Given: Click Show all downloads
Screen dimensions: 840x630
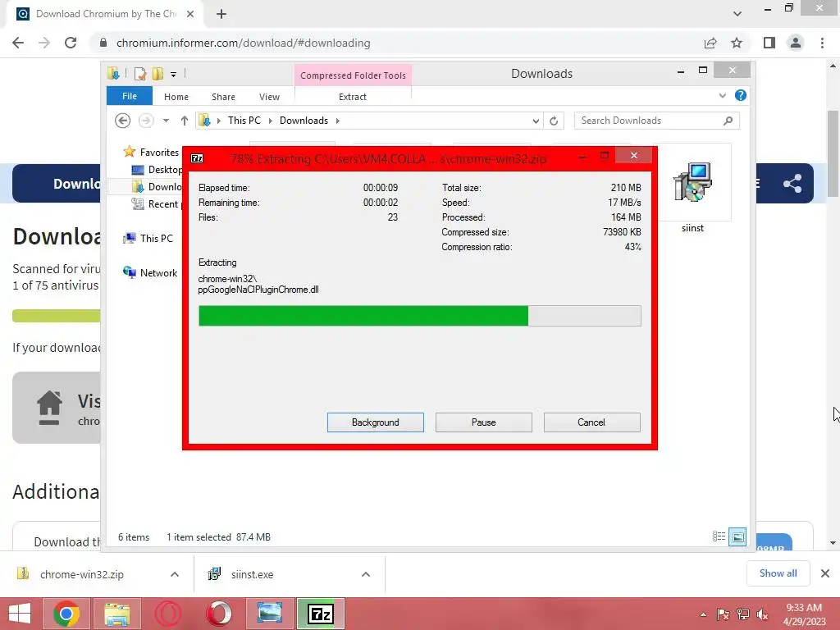Looking at the screenshot, I should coord(778,573).
